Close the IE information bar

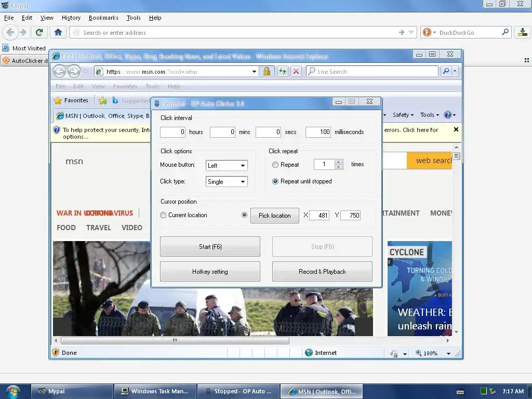tap(456, 129)
